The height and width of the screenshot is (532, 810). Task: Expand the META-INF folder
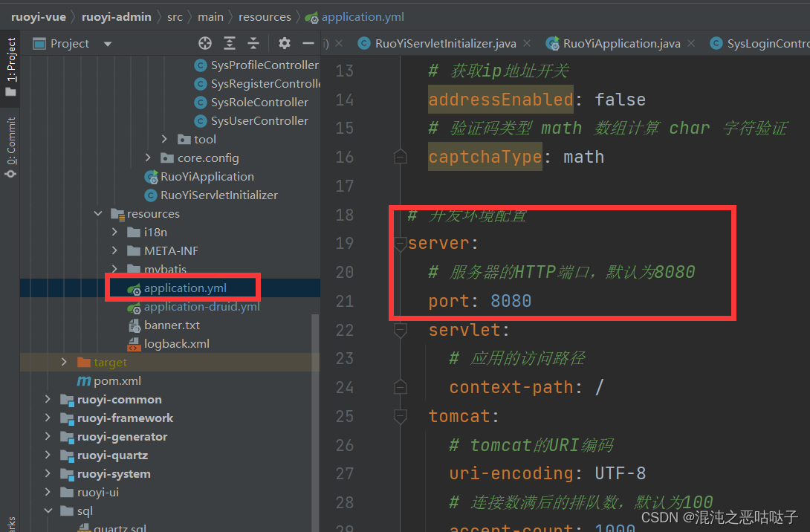(x=114, y=250)
